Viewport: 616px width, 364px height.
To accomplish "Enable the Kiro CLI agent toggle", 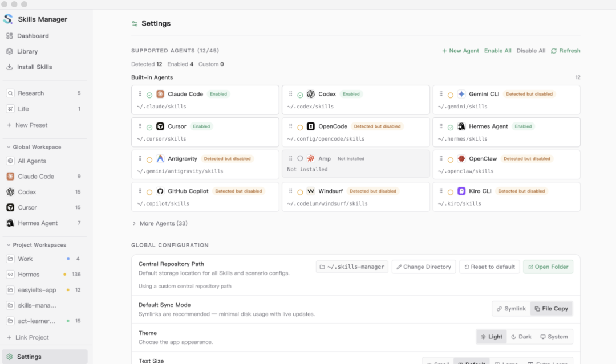I will (x=451, y=192).
